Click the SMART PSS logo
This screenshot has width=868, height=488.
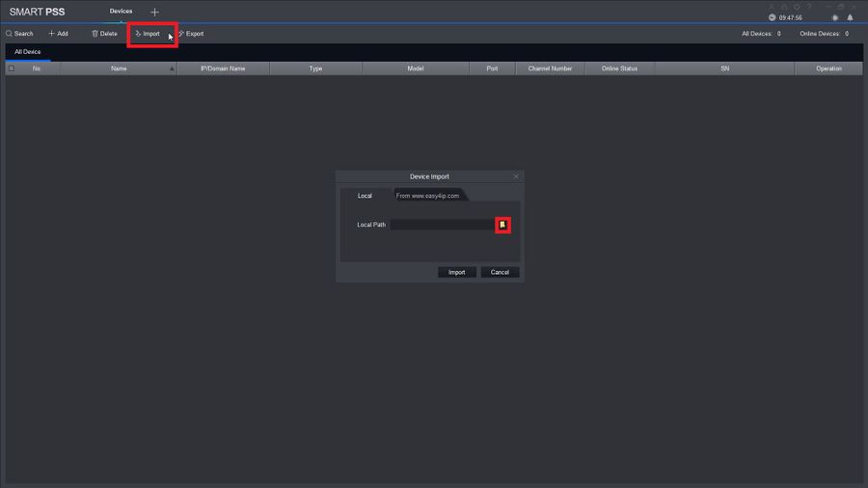point(37,12)
